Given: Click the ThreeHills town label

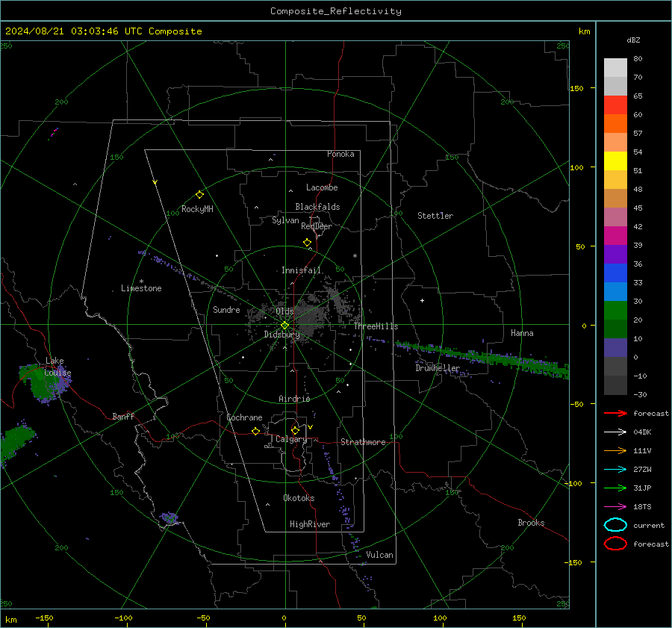Looking at the screenshot, I should point(376,326).
